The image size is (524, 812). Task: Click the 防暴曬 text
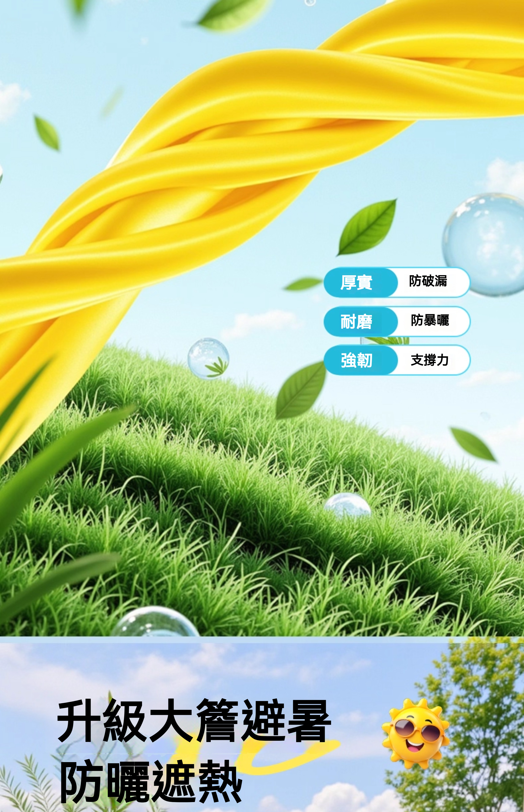(x=430, y=320)
